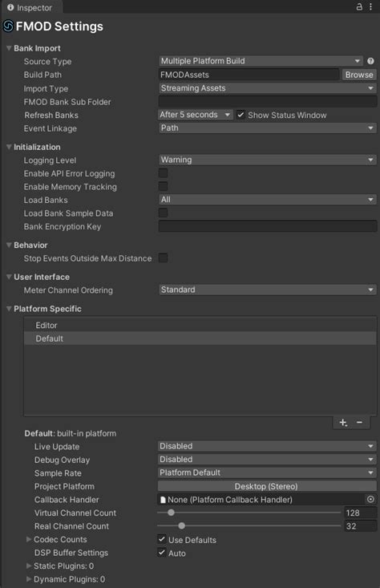
Task: Enable API Error Logging checkbox
Action: coord(163,173)
